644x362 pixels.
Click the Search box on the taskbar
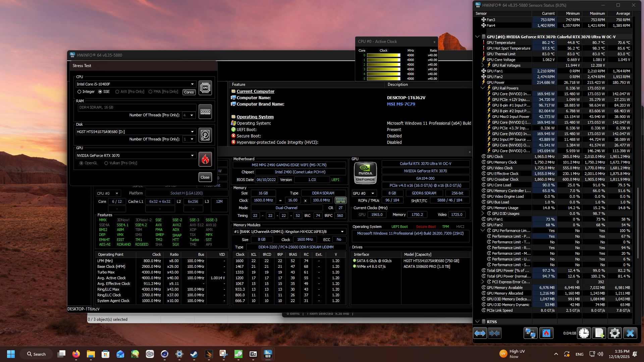point(36,354)
